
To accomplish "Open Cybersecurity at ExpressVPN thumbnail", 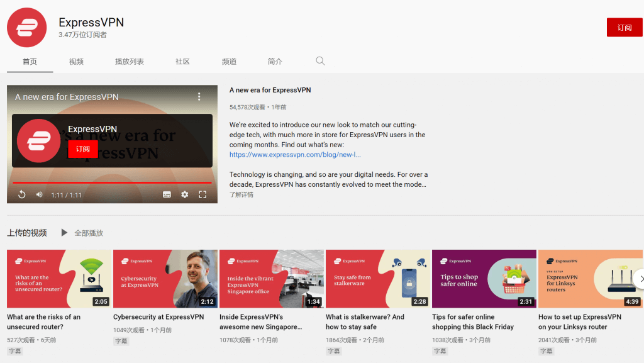I will [165, 279].
